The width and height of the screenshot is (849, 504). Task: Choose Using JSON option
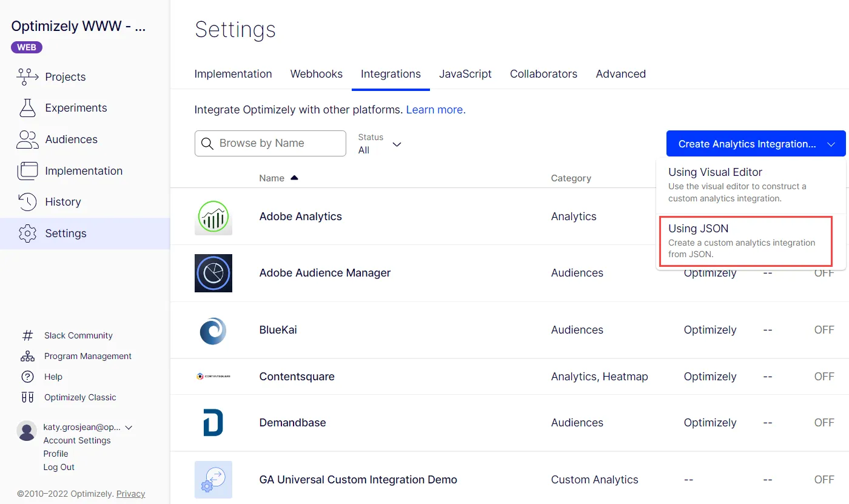click(745, 241)
